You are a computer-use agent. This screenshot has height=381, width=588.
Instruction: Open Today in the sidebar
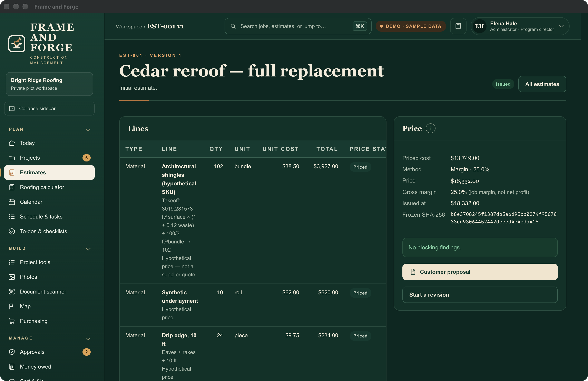tap(49, 143)
